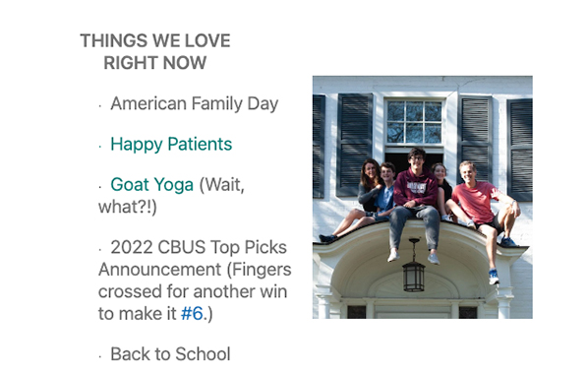
Task: Click the large shutter left of the window
Action: coord(354,145)
